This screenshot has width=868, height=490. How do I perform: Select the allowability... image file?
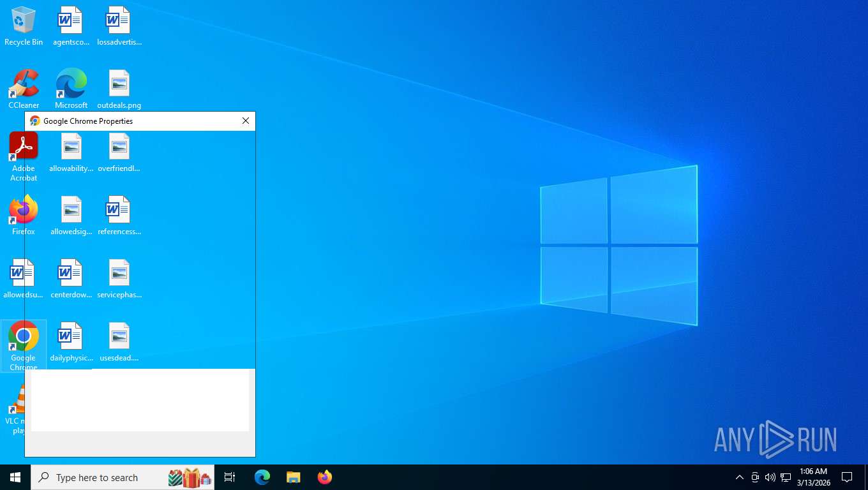pyautogui.click(x=71, y=153)
